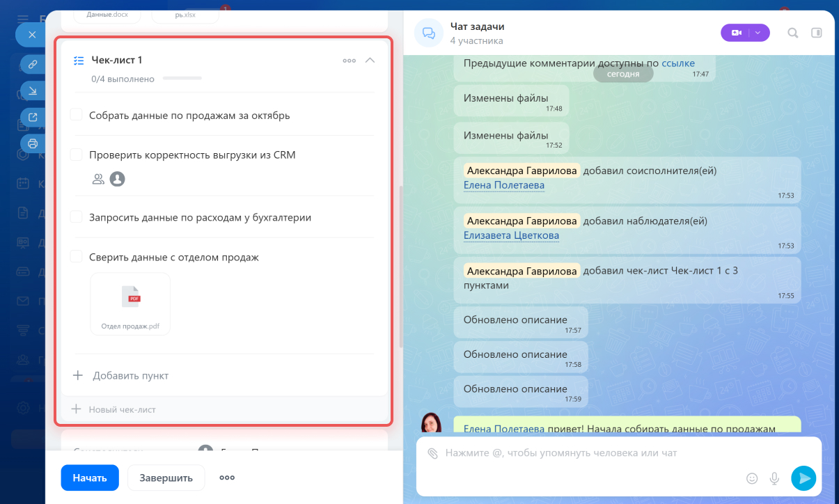Click the paperclip attach file icon
This screenshot has width=839, height=504.
pyautogui.click(x=432, y=453)
